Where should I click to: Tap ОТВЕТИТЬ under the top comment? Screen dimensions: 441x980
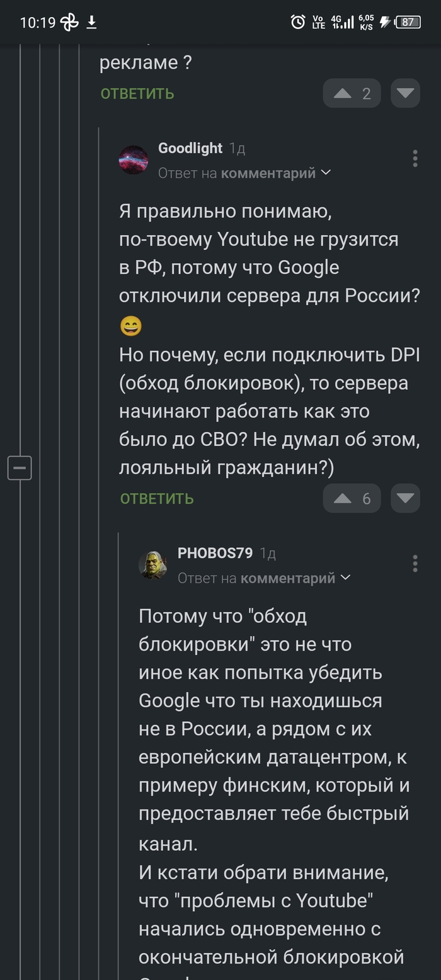[x=137, y=94]
